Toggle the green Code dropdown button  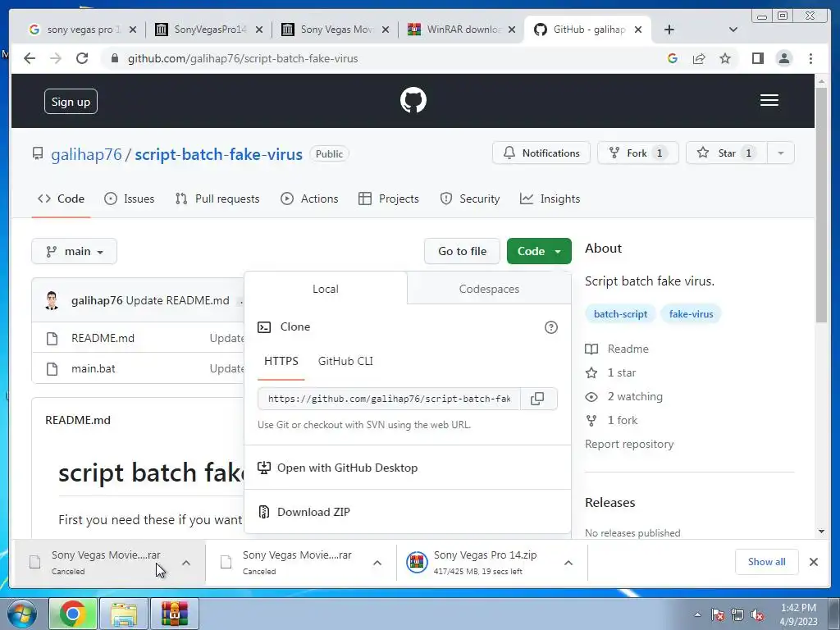(539, 251)
